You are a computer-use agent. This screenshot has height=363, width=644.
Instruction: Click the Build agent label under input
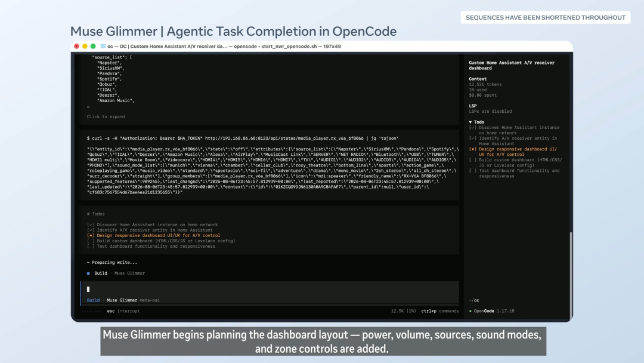(x=93, y=300)
